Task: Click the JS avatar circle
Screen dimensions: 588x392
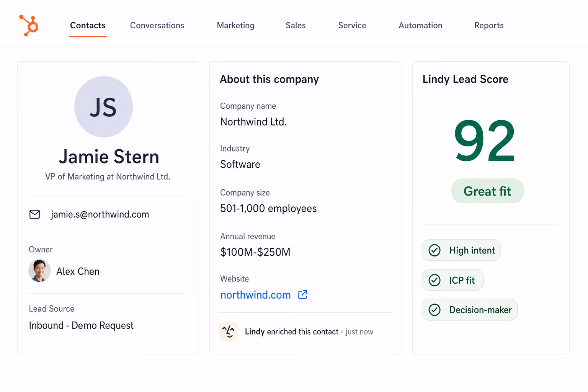Action: pyautogui.click(x=103, y=107)
